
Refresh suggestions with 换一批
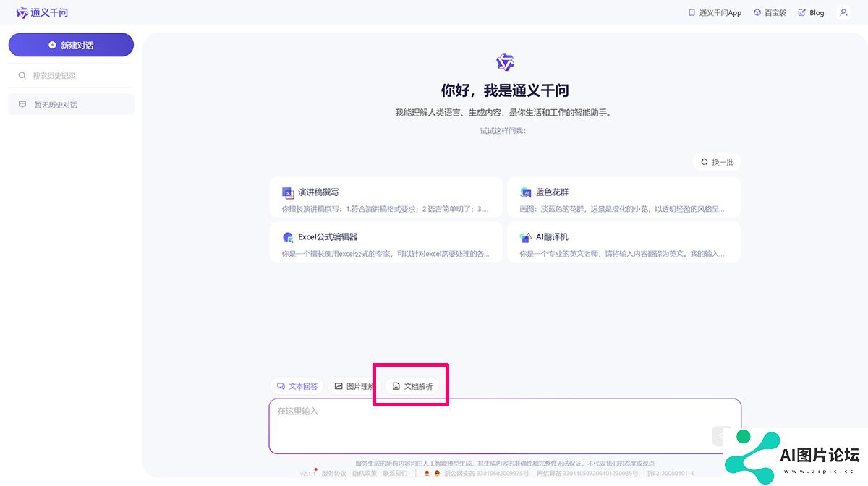(x=716, y=162)
